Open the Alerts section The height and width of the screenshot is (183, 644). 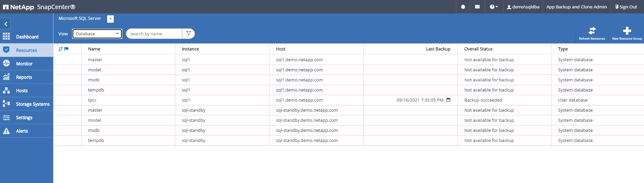27,131
